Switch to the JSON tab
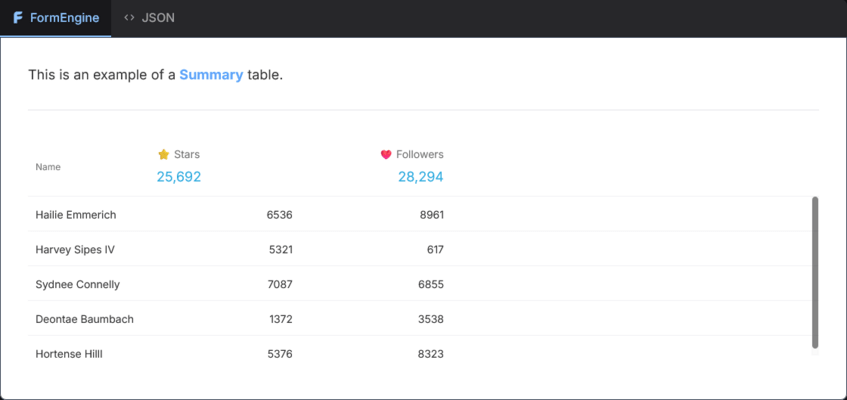This screenshot has height=400, width=847. pyautogui.click(x=149, y=18)
